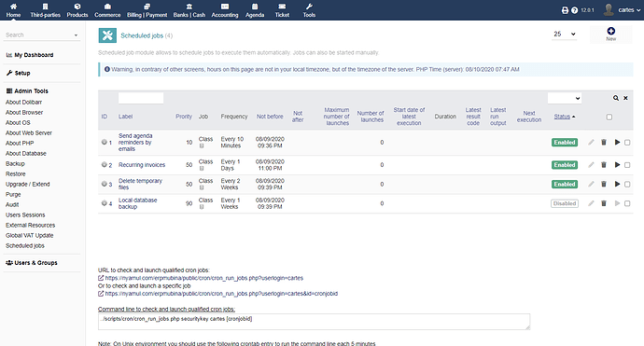This screenshot has width=644, height=346.
Task: Tick the select-all checkbox in header
Action: (609, 117)
